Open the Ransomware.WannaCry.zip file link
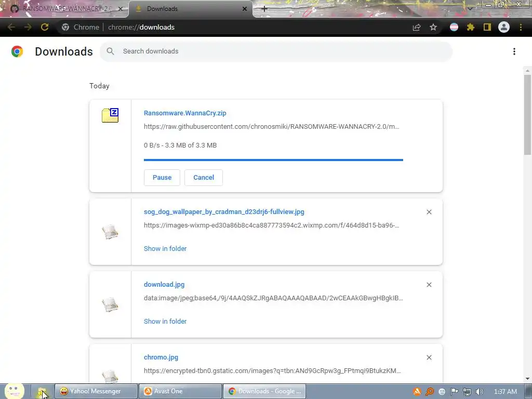The width and height of the screenshot is (532, 399). [x=185, y=113]
